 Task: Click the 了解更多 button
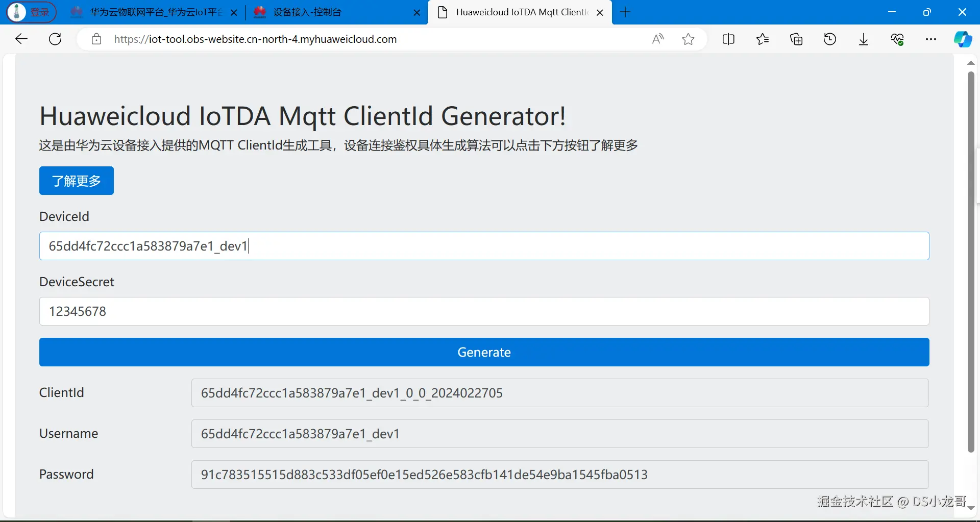[77, 181]
